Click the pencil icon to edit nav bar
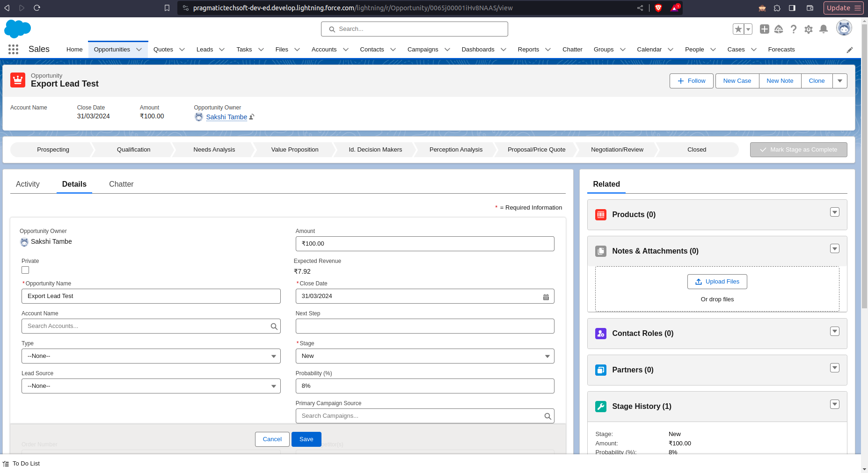Image resolution: width=868 pixels, height=473 pixels. point(850,50)
